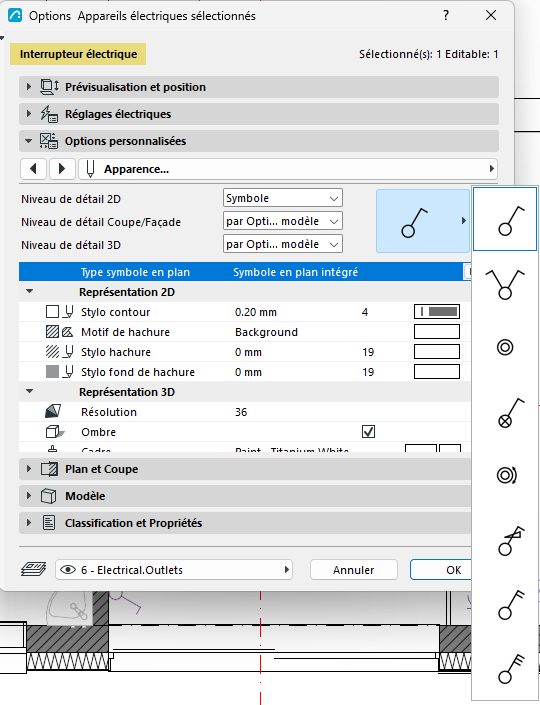The height and width of the screenshot is (705, 540).
Task: Select the switch symbol with crossed circle
Action: (510, 413)
